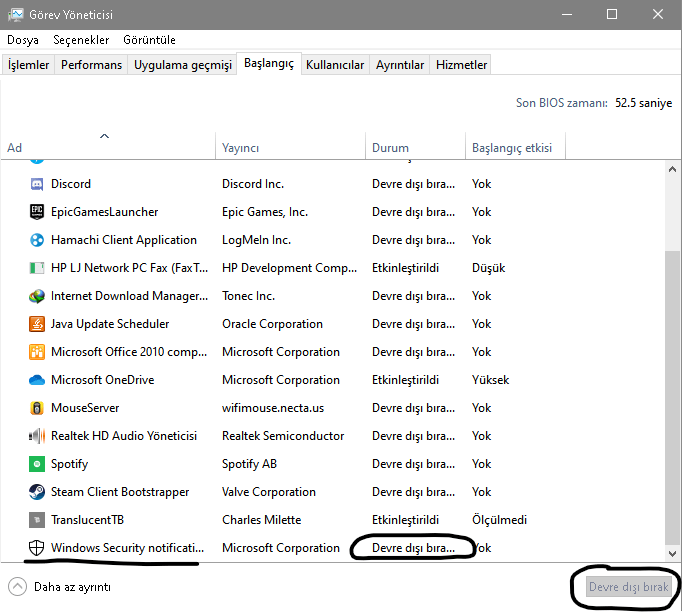Image resolution: width=684 pixels, height=613 pixels.
Task: Click the scrollbar down arrow
Action: click(x=673, y=554)
